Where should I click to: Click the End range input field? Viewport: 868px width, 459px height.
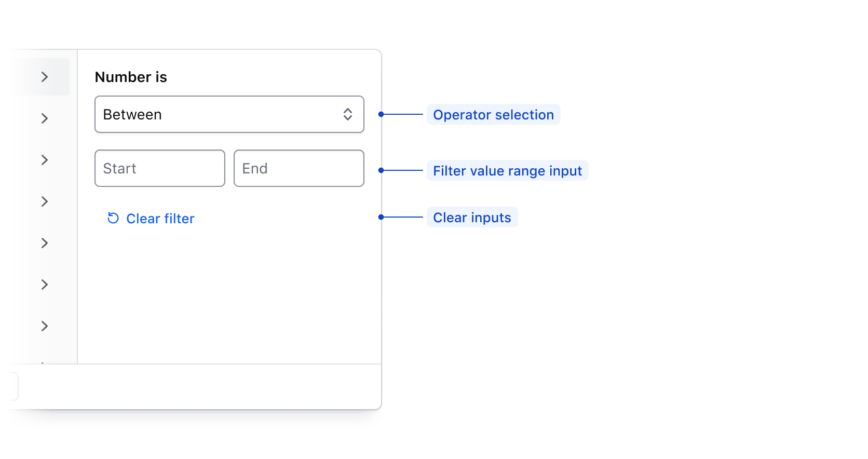[x=299, y=168]
